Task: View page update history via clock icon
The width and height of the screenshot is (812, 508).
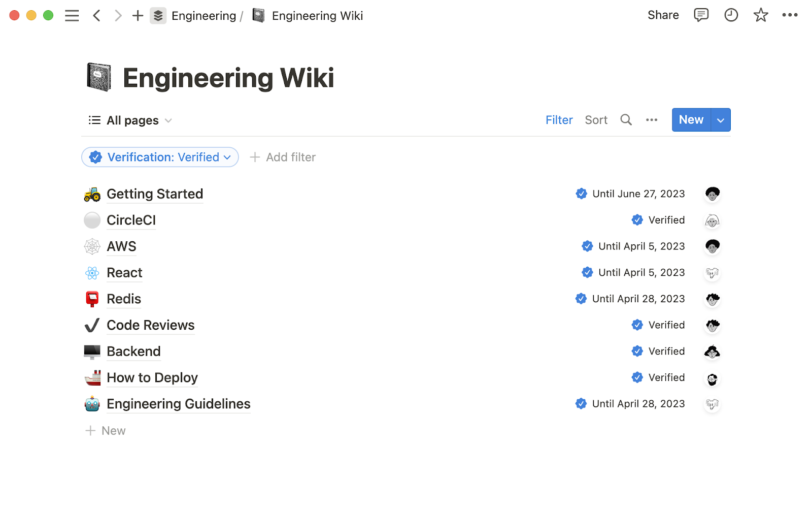Action: (x=731, y=15)
